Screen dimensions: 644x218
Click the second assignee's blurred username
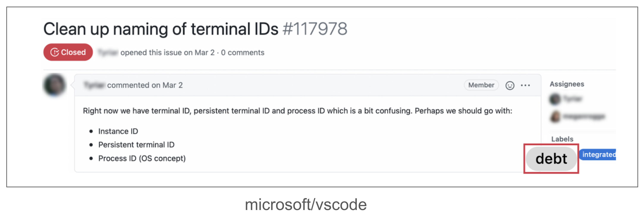(x=583, y=117)
